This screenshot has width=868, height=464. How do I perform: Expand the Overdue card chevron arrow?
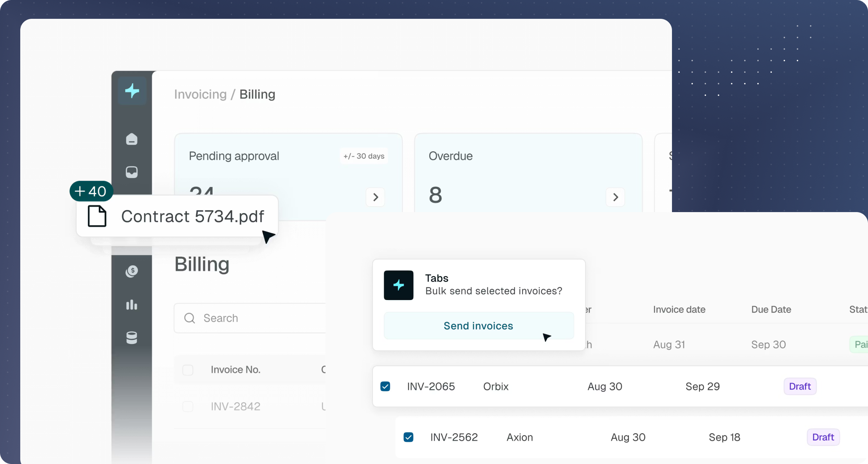pos(615,197)
